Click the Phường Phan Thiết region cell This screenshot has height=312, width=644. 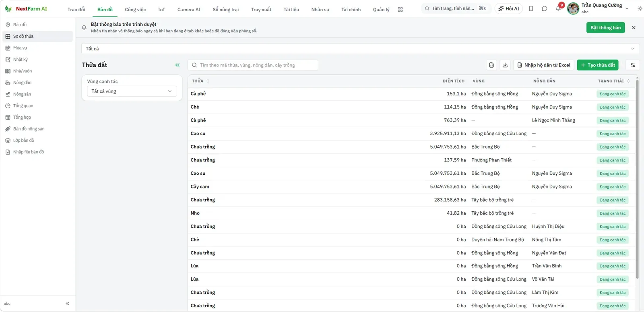[491, 160]
